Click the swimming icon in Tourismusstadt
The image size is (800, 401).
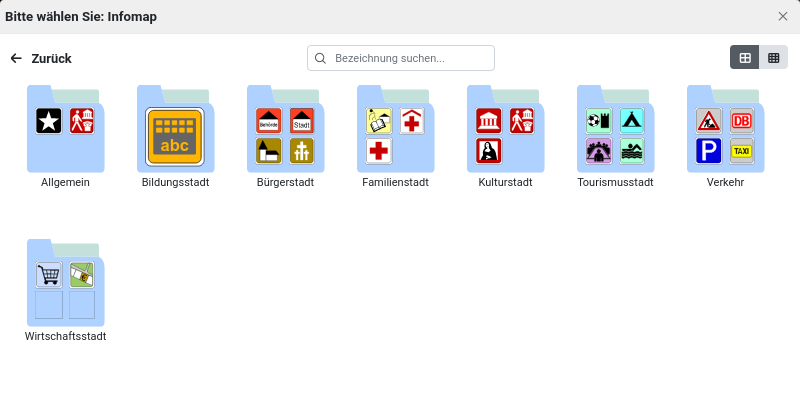point(632,151)
